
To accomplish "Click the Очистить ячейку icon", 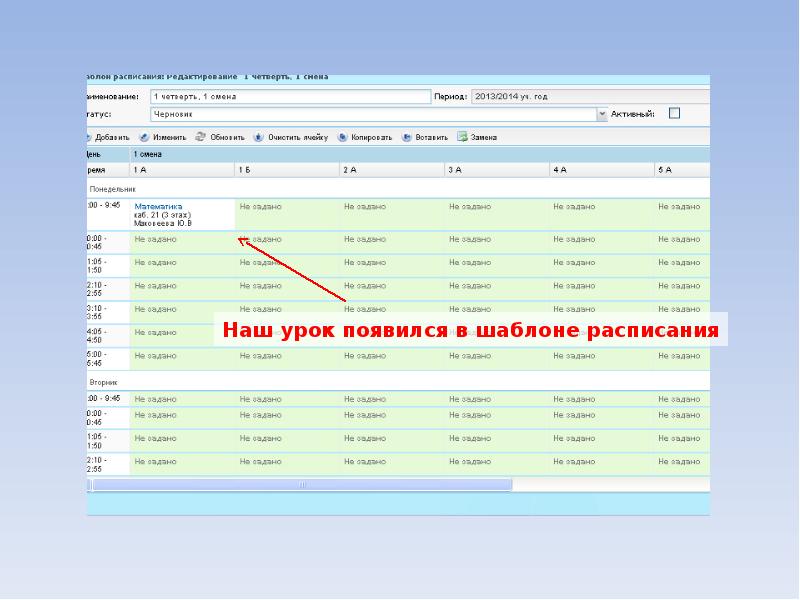I will 259,137.
